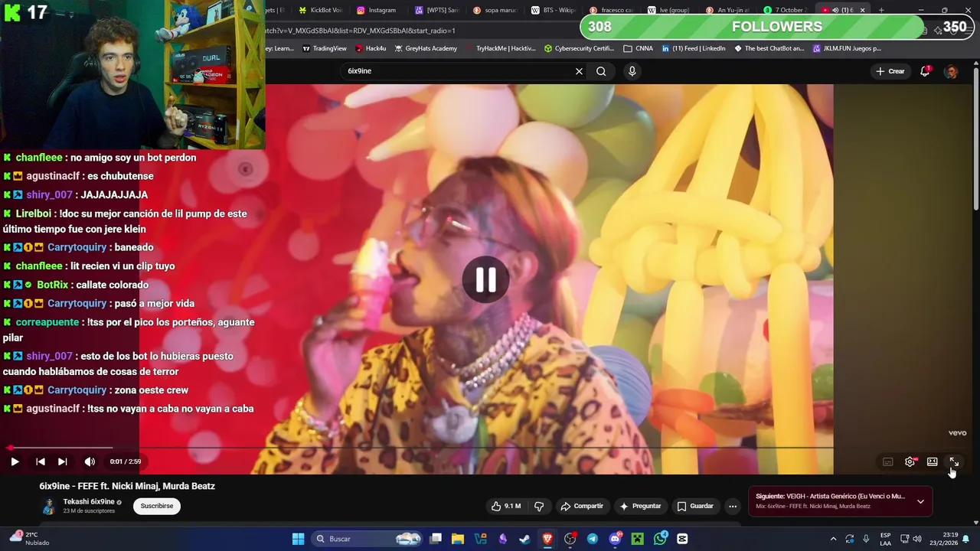The width and height of the screenshot is (980, 551).
Task: Click the search magnifier button
Action: point(601,71)
